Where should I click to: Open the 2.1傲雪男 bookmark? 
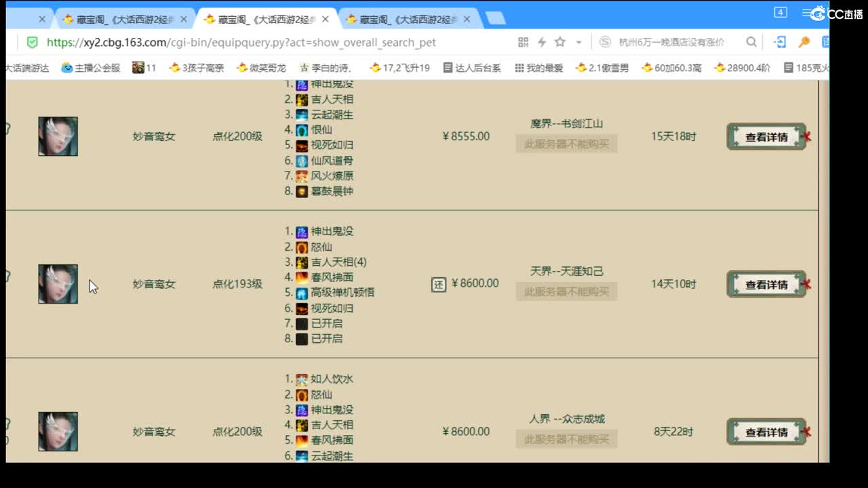(x=602, y=68)
